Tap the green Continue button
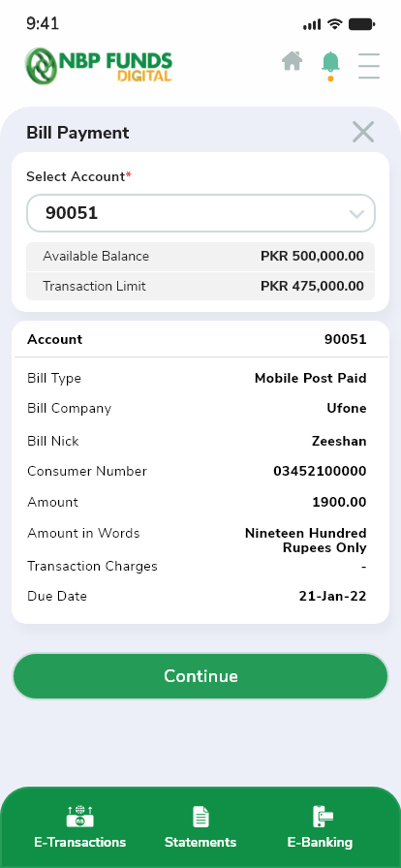 [200, 676]
